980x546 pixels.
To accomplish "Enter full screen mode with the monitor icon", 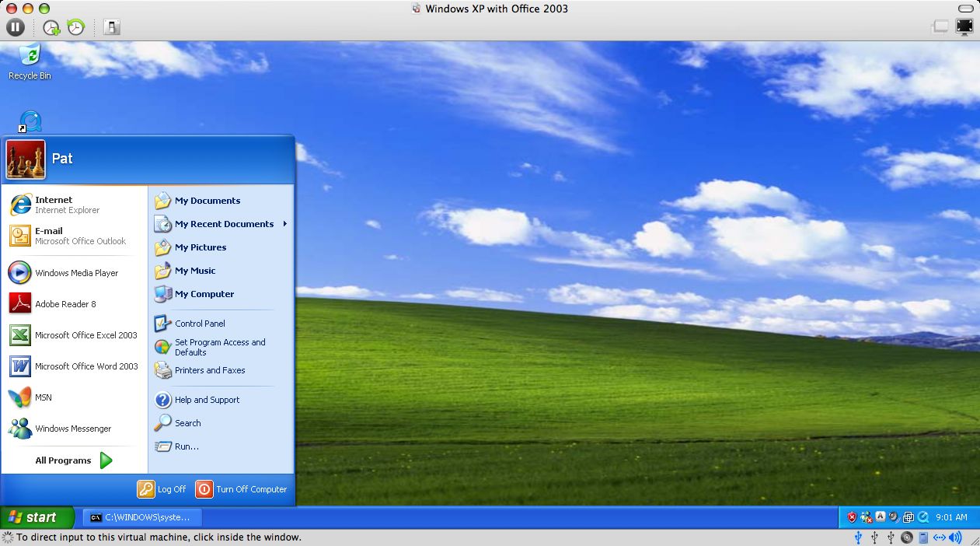I will (x=964, y=26).
